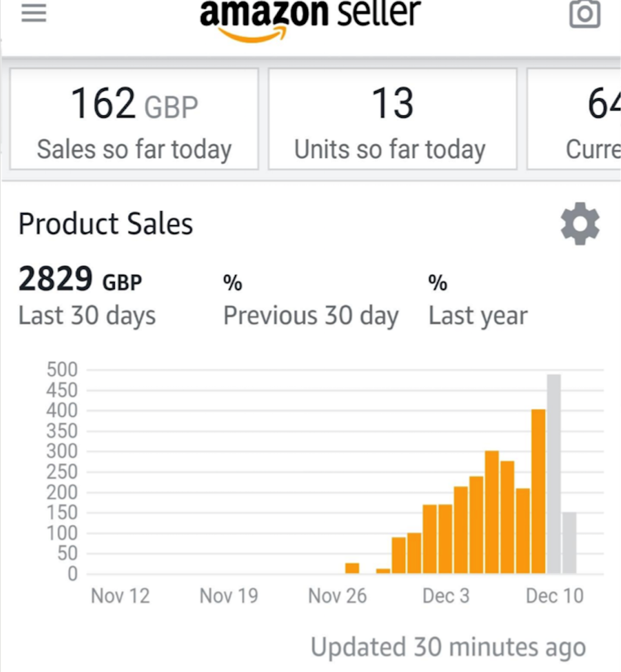Tap the small orange bar near Nov 26
The height and width of the screenshot is (672, 621).
(352, 568)
